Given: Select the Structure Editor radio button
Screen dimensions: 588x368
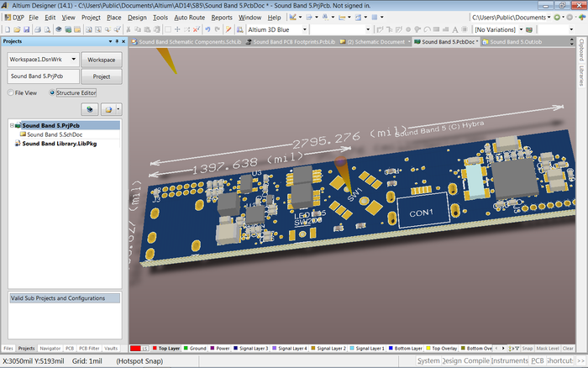Looking at the screenshot, I should tap(52, 92).
